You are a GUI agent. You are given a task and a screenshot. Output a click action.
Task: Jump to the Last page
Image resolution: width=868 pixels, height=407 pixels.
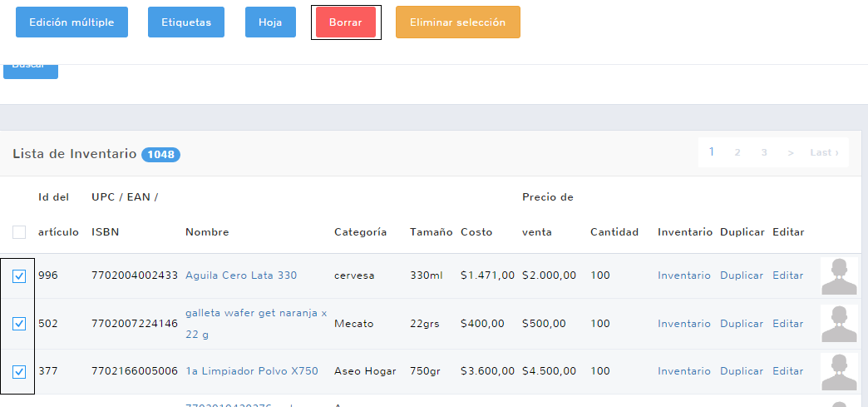click(x=824, y=152)
